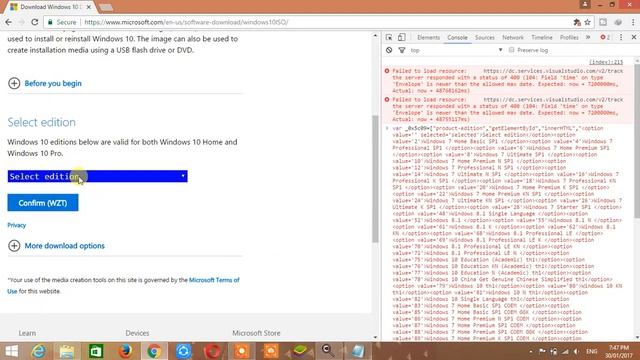
Task: Open a new tab button
Action: [x=106, y=7]
